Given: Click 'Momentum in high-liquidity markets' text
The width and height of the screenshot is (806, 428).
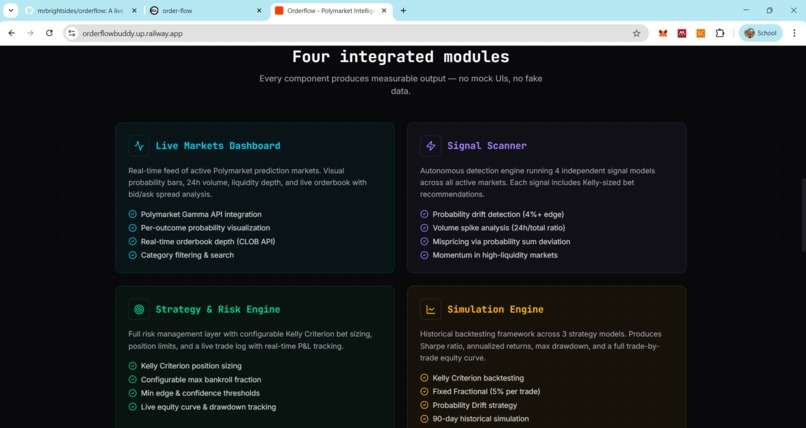Looking at the screenshot, I should (x=495, y=255).
